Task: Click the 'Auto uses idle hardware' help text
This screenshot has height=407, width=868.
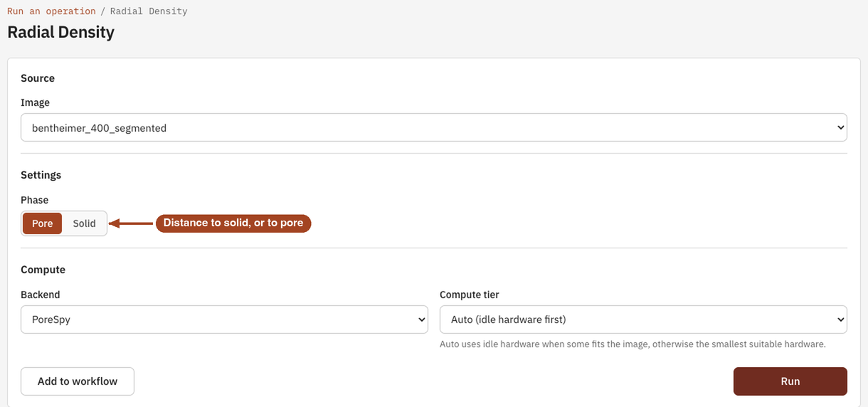Action: 633,344
